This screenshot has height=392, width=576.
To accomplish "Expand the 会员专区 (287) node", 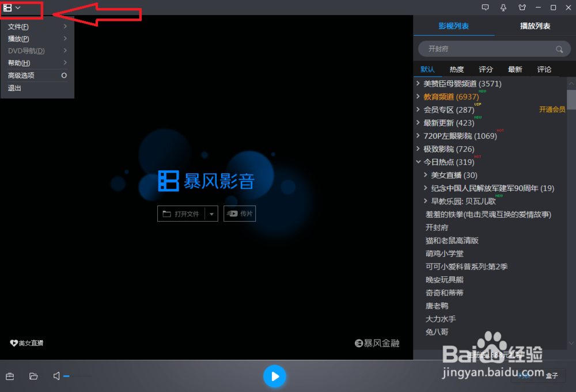I will click(418, 109).
